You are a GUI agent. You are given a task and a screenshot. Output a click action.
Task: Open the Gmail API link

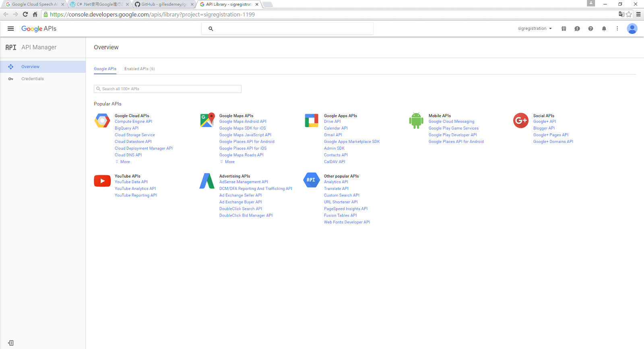point(333,135)
